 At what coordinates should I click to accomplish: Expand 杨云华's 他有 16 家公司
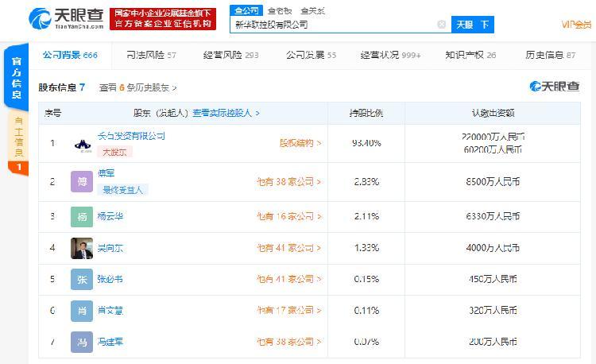289,217
